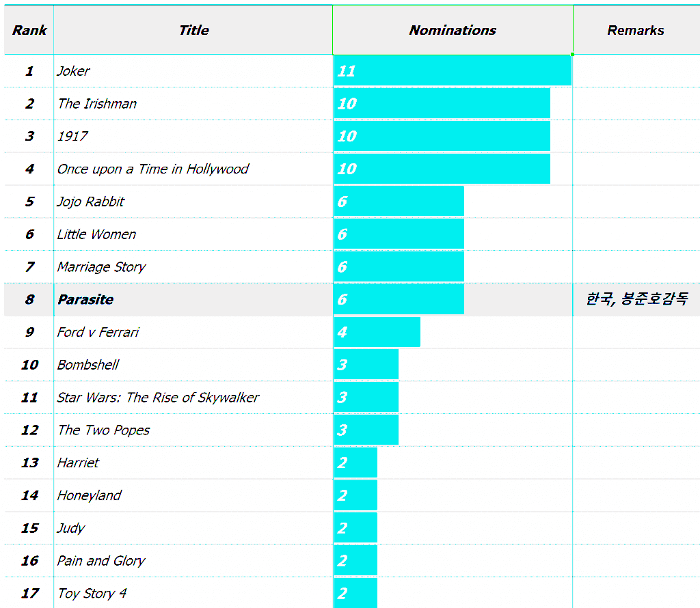Select the bold Parasite title cell
This screenshot has width=700, height=608.
pos(86,300)
